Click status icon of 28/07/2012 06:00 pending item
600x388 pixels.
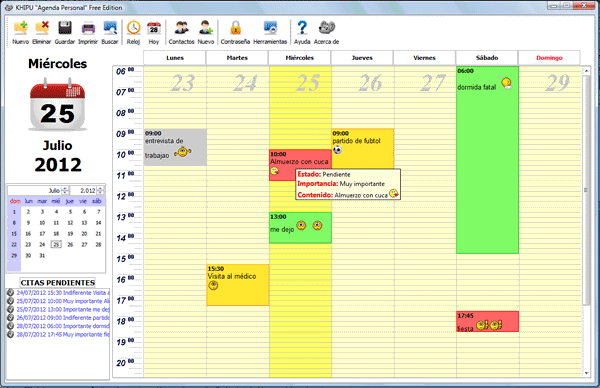coord(10,326)
